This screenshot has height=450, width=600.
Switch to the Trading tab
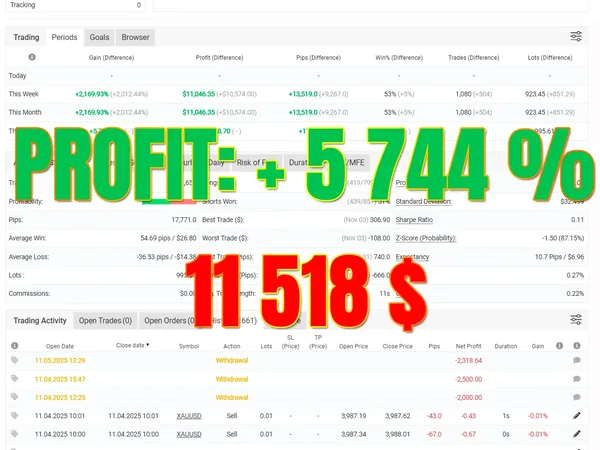(26, 37)
